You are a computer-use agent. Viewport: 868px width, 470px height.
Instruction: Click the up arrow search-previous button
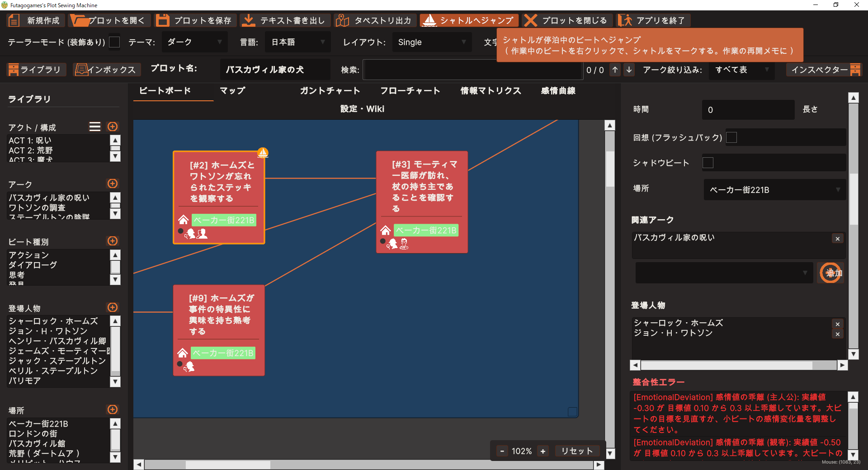615,70
